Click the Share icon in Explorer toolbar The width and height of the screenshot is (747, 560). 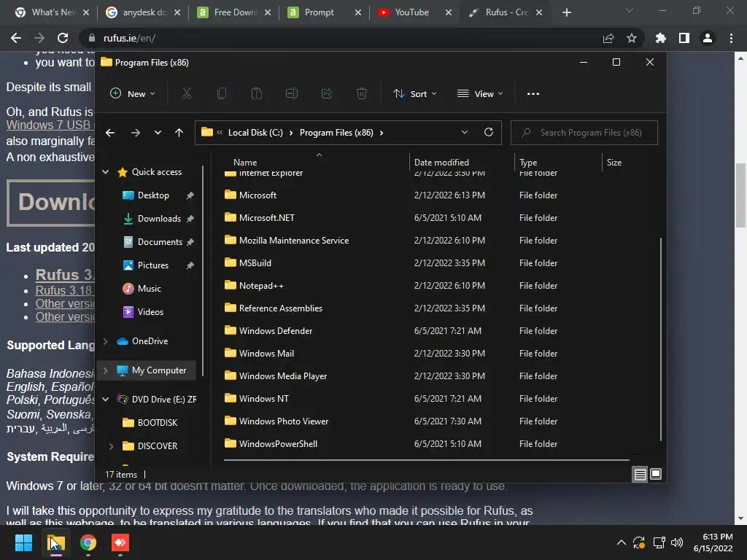(327, 94)
